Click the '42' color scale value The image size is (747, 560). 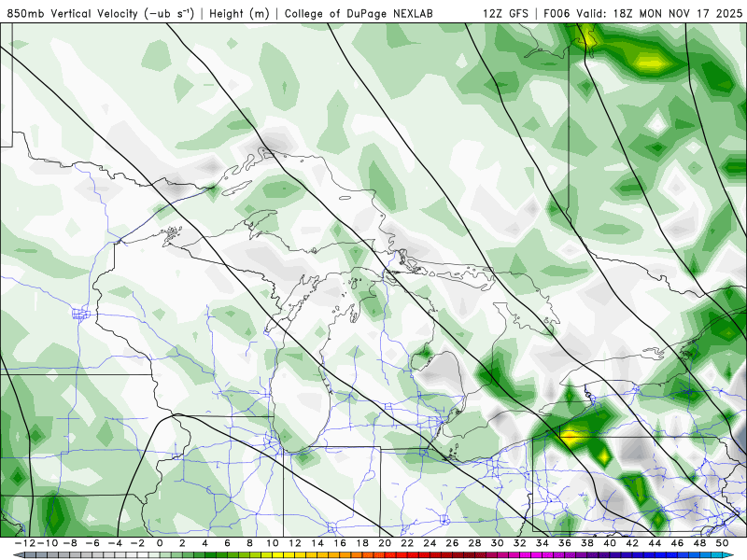632,543
